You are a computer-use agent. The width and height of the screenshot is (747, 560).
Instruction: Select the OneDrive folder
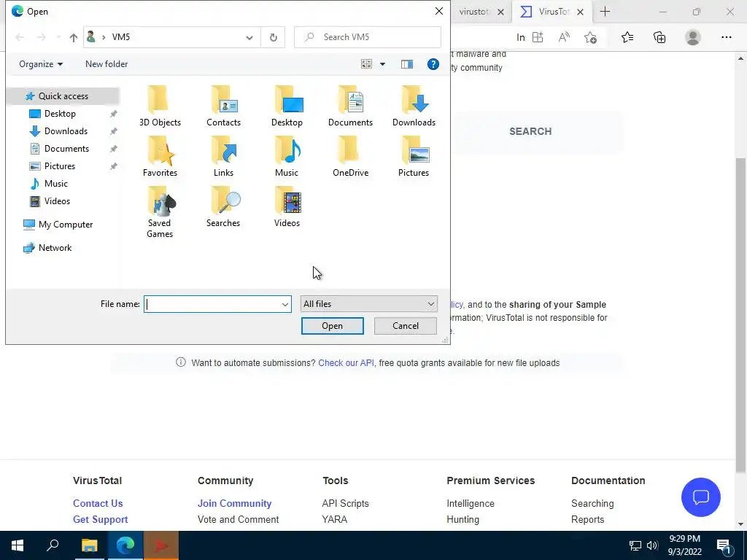350,157
